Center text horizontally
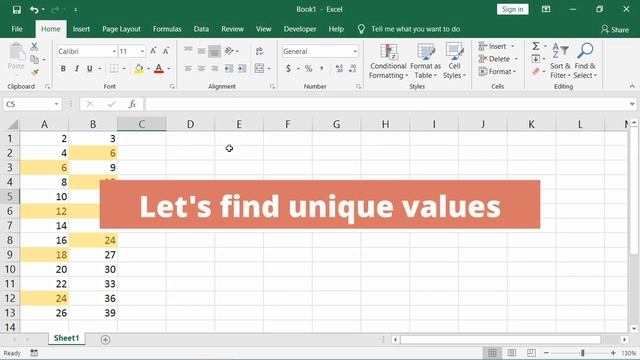 click(x=201, y=69)
